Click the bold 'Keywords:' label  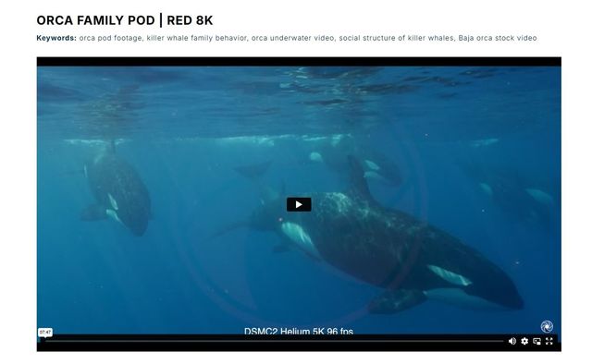pyautogui.click(x=56, y=38)
